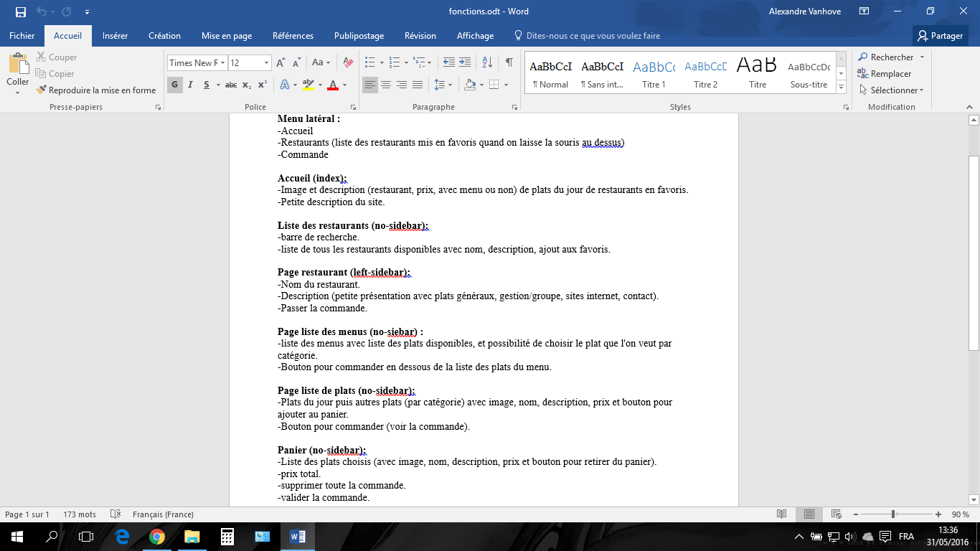Viewport: 980px width, 551px height.
Task: Open the font size dropdown showing 12
Action: [x=267, y=63]
